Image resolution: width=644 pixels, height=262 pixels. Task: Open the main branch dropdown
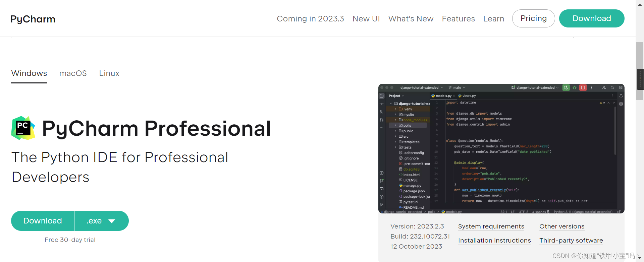pyautogui.click(x=457, y=88)
